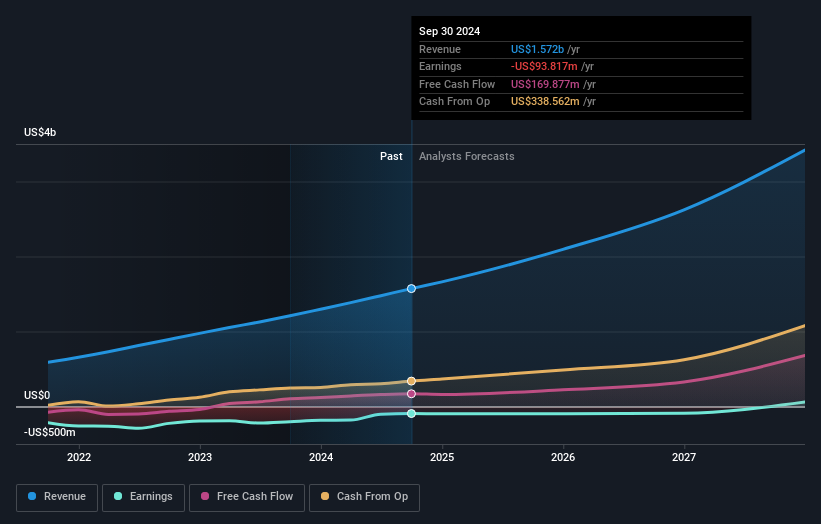
Task: Click the Cash From Op row label in tooltip
Action: click(454, 102)
